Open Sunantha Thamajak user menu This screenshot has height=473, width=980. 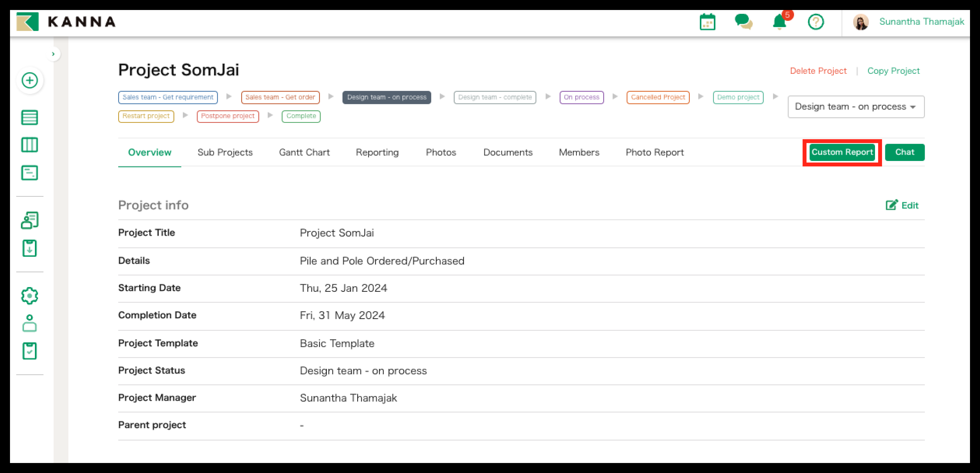click(921, 22)
